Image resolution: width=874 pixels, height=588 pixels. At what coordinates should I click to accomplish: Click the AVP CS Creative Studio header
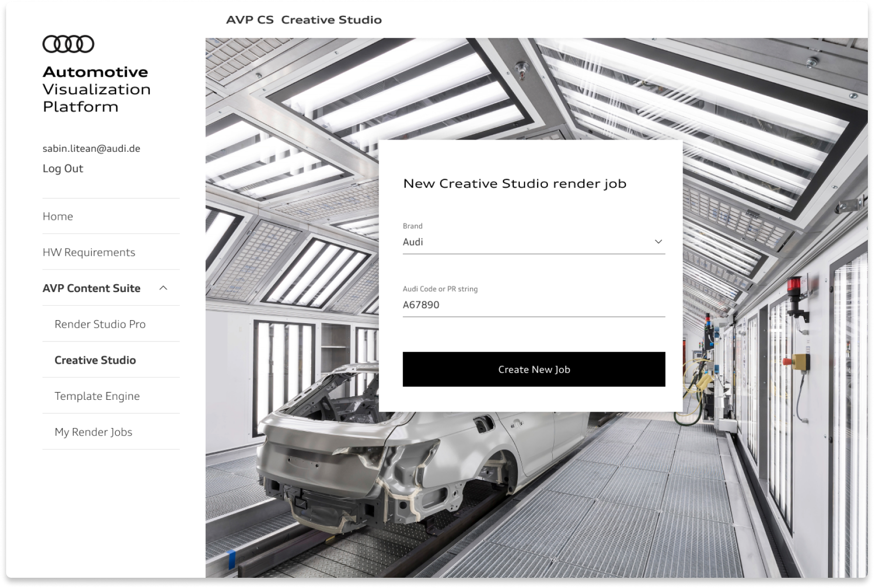click(304, 20)
